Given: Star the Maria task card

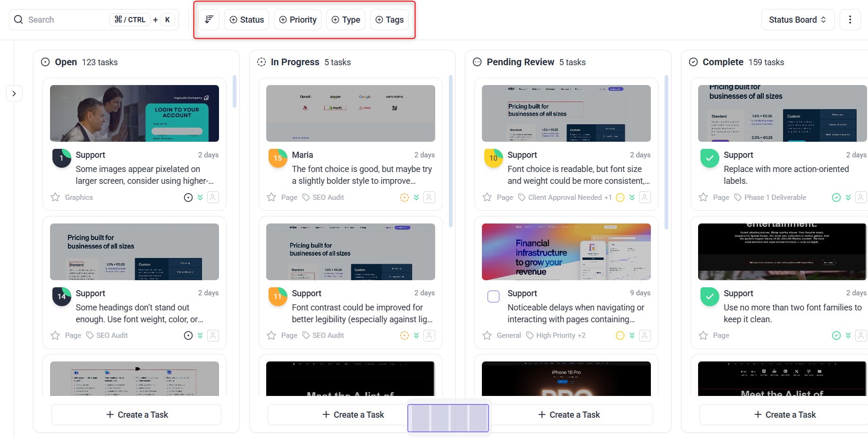Looking at the screenshot, I should tap(271, 198).
